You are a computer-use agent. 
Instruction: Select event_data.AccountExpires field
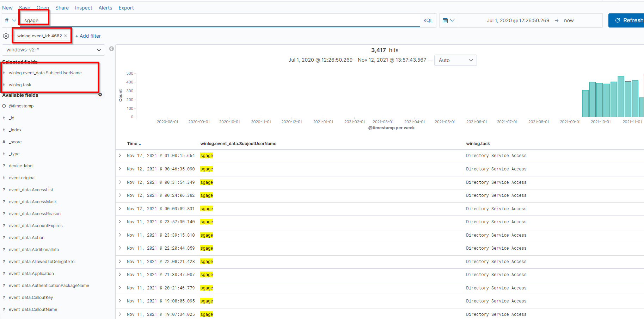click(36, 226)
